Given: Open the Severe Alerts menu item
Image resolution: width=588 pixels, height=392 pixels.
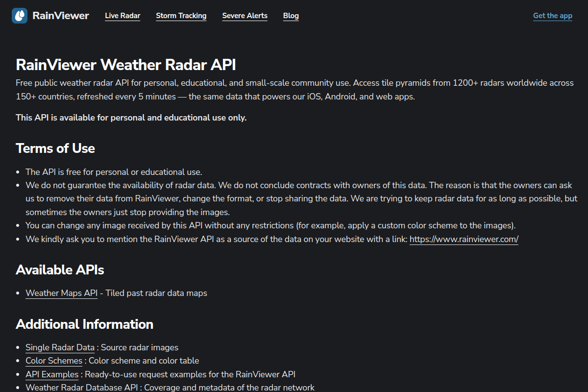Looking at the screenshot, I should 245,16.
